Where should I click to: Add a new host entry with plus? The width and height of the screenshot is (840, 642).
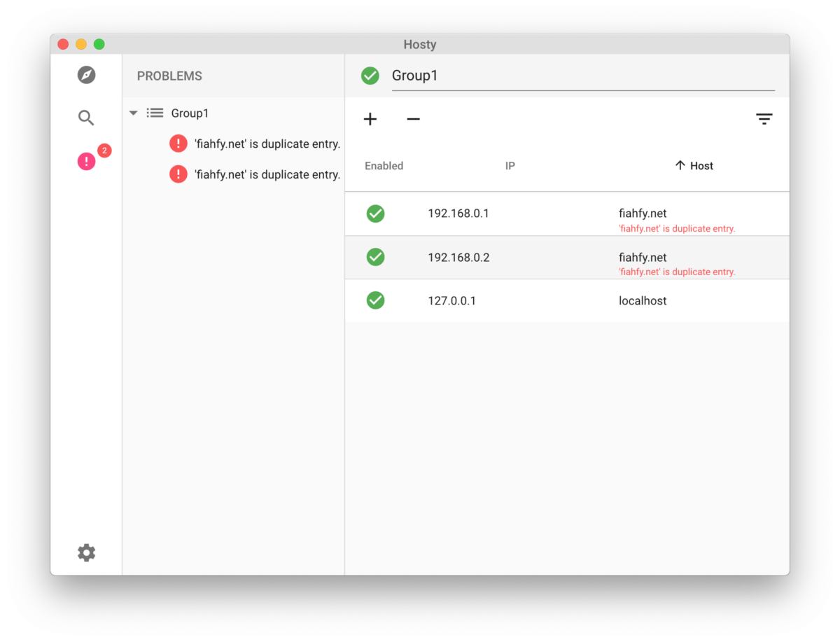[370, 119]
